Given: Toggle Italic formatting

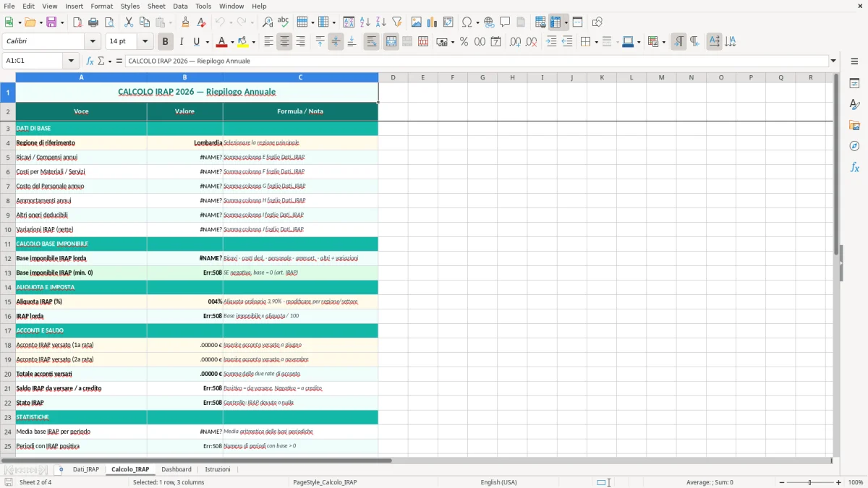Looking at the screenshot, I should (181, 42).
